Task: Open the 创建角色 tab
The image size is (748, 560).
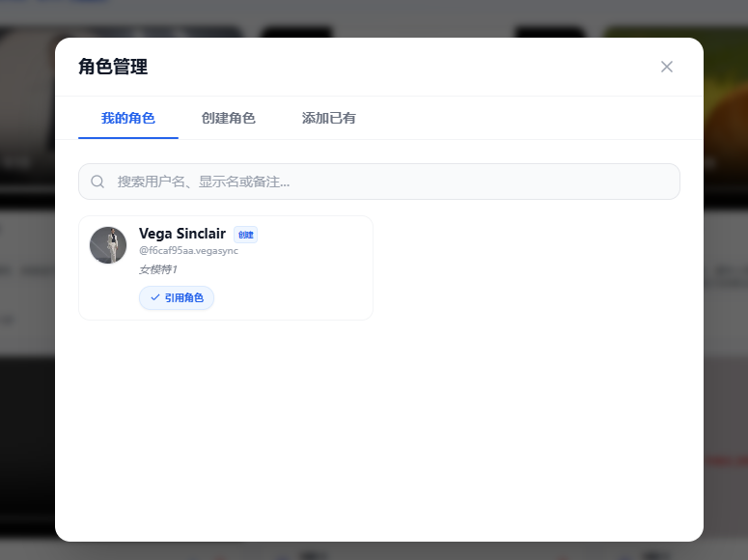Action: [x=228, y=118]
